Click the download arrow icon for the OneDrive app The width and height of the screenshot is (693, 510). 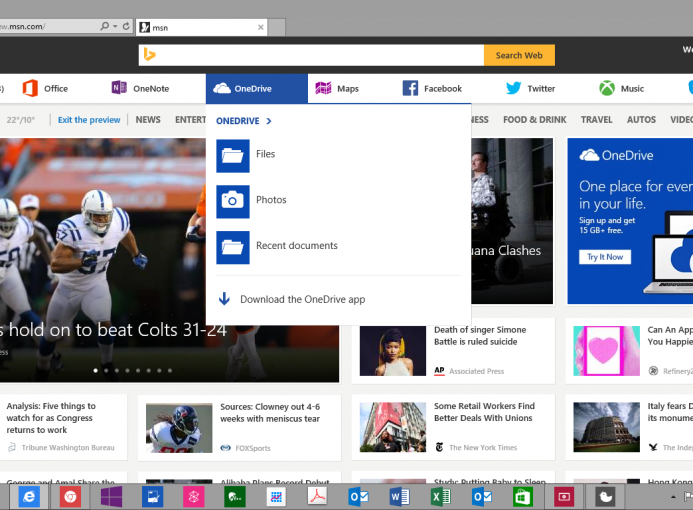[x=225, y=299]
